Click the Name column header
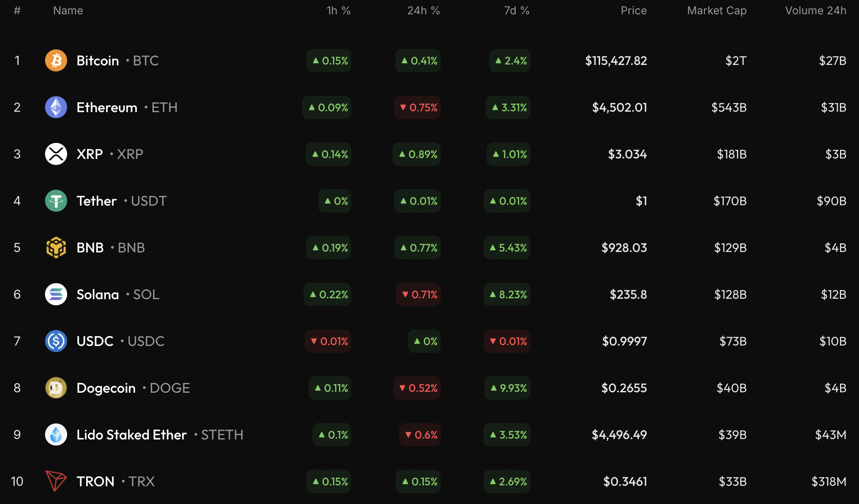The height and width of the screenshot is (504, 859). pos(68,10)
